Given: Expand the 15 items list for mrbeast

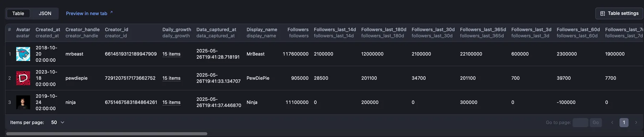Looking at the screenshot, I should pos(171,54).
